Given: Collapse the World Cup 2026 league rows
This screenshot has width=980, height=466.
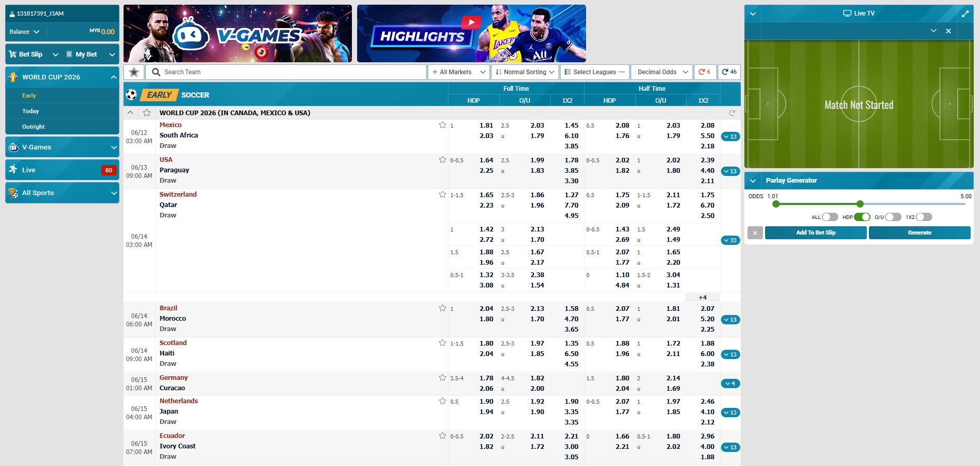Looking at the screenshot, I should point(130,113).
